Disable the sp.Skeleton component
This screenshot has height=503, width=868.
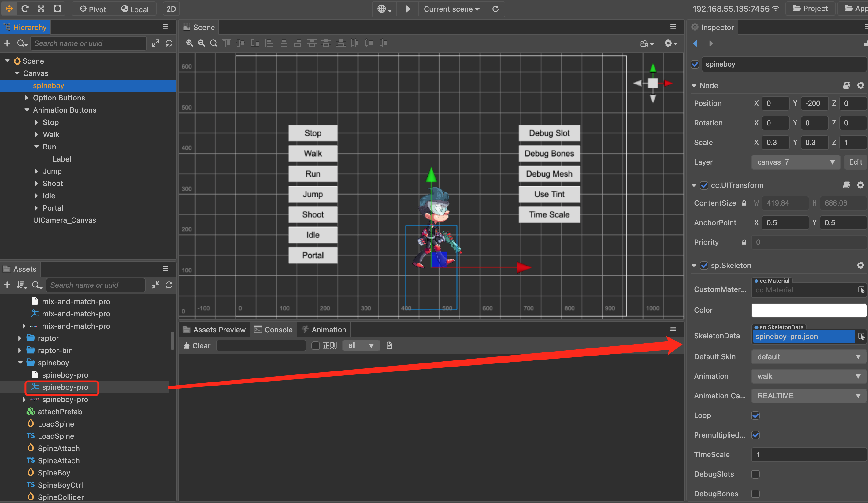pyautogui.click(x=704, y=265)
